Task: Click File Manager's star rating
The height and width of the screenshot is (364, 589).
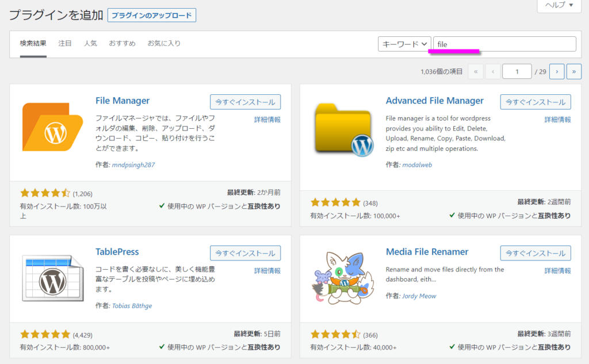Action: point(45,193)
